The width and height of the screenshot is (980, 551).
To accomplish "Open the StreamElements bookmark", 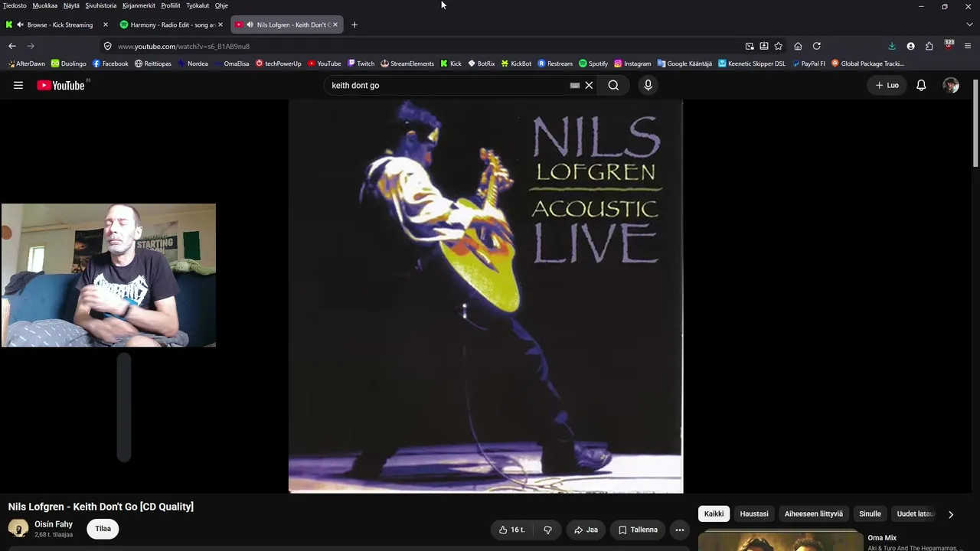I will pyautogui.click(x=407, y=64).
